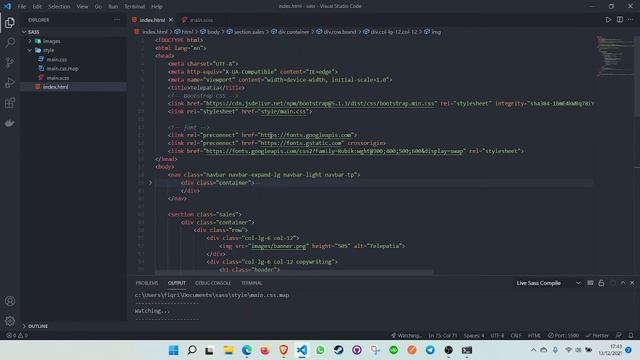Expand the images folder

pyautogui.click(x=30, y=41)
